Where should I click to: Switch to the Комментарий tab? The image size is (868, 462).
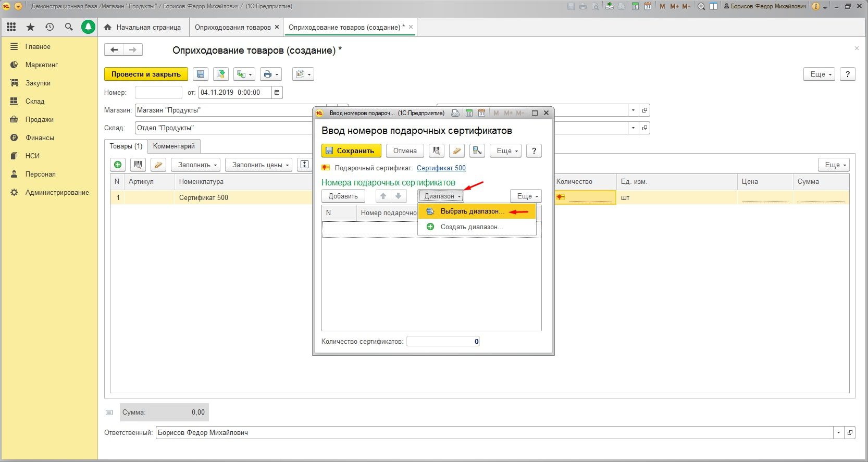[173, 146]
